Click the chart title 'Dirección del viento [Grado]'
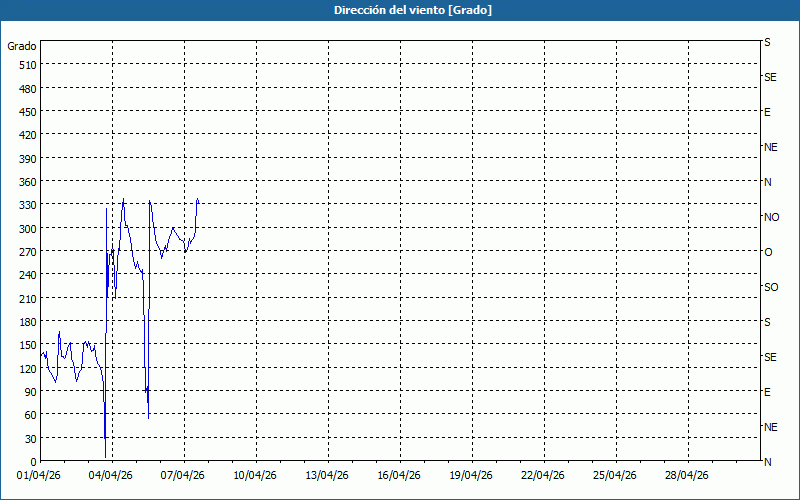The image size is (800, 500). [399, 10]
